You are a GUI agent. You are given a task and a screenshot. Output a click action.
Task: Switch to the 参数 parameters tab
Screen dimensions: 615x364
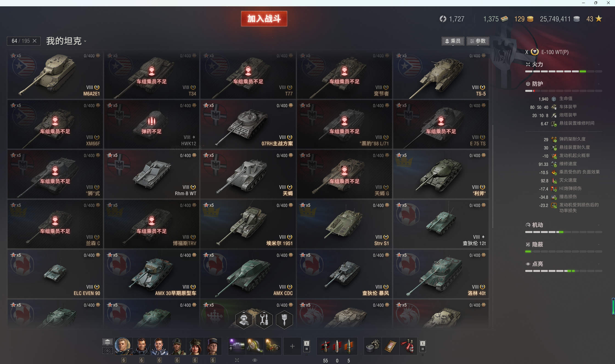coord(478,41)
